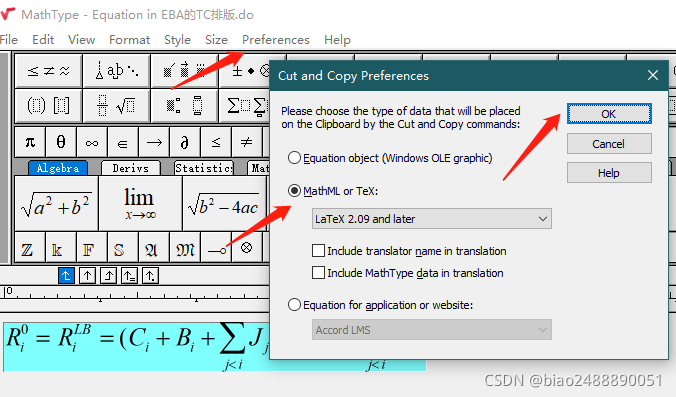Open the operator symbols palette (± •)

click(244, 71)
